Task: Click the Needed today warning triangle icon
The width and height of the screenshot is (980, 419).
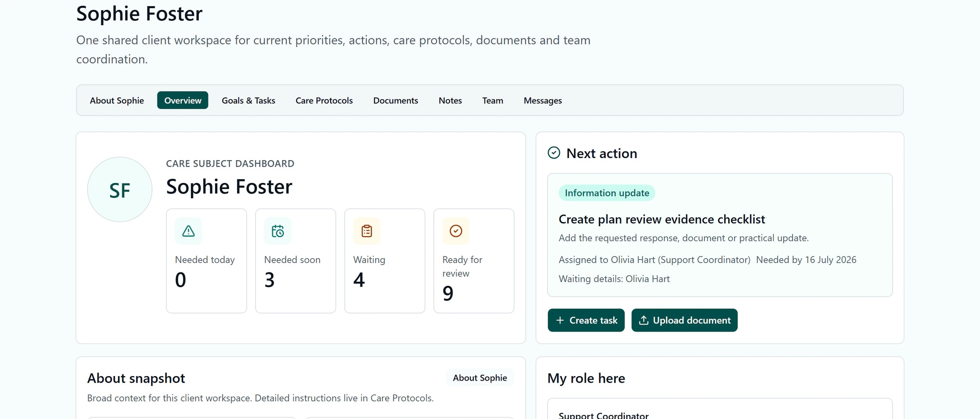Action: [188, 231]
